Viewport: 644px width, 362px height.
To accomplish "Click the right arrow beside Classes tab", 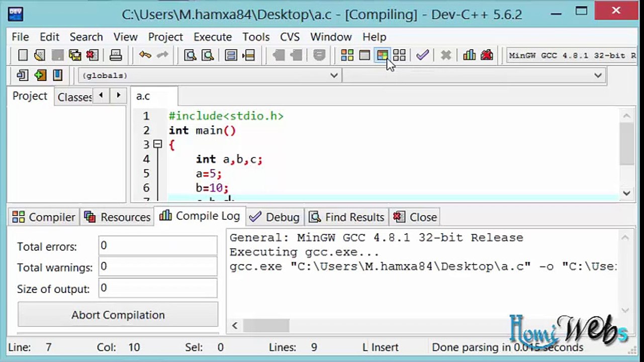I will [118, 95].
